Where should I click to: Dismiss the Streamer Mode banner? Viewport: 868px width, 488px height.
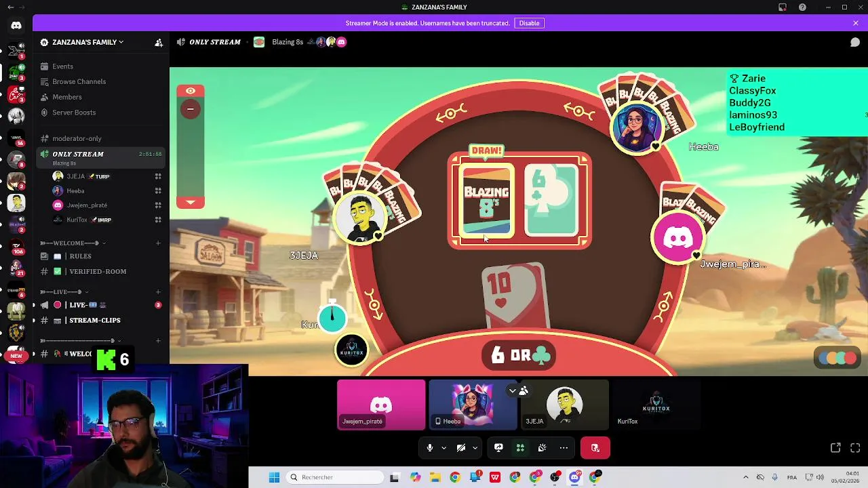(x=856, y=23)
